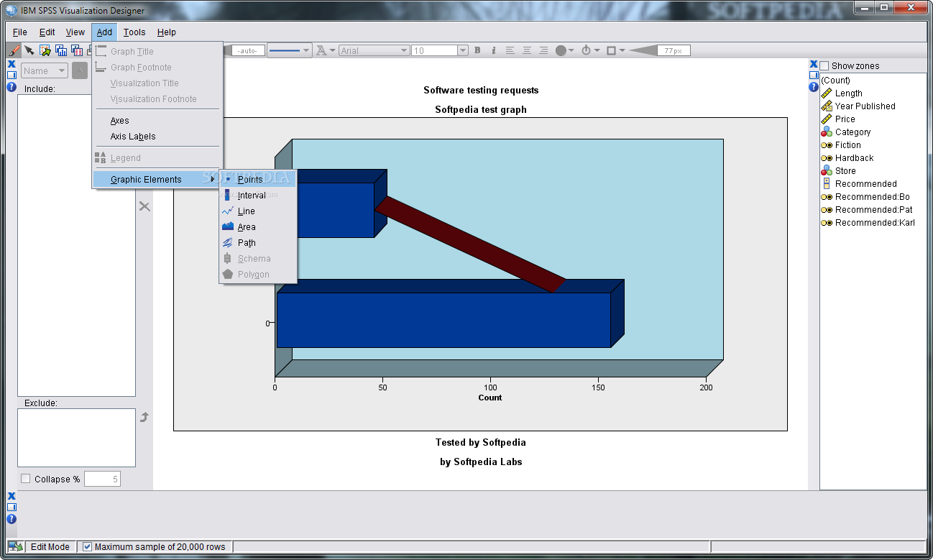
Task: Open the circle shape dropdown
Action: [x=565, y=50]
